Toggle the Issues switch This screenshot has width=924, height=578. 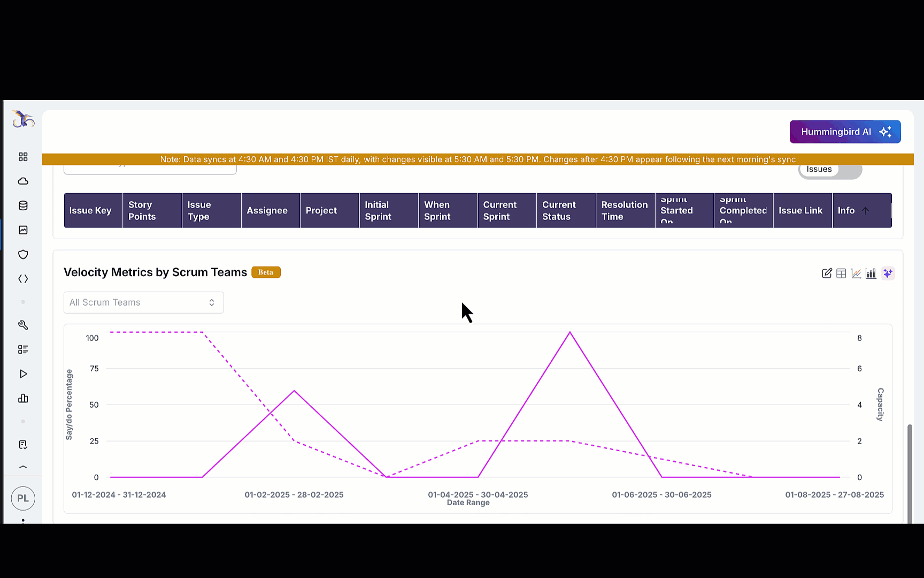830,170
